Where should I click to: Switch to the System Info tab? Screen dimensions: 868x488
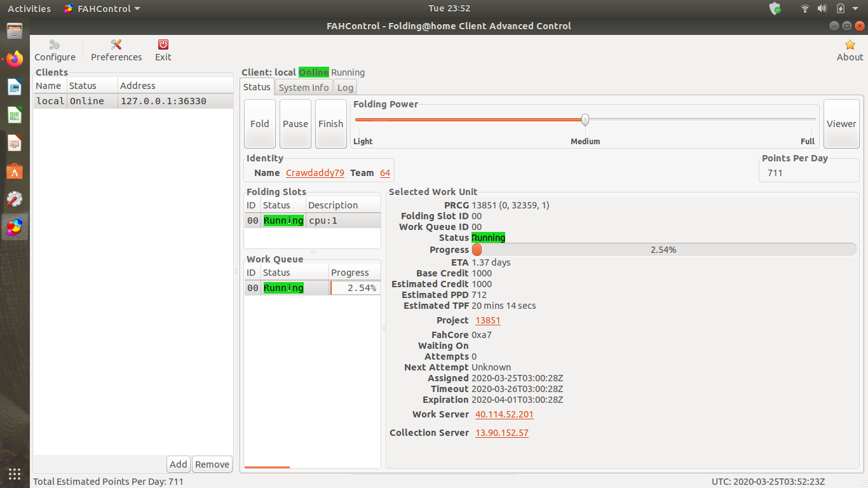pos(304,88)
